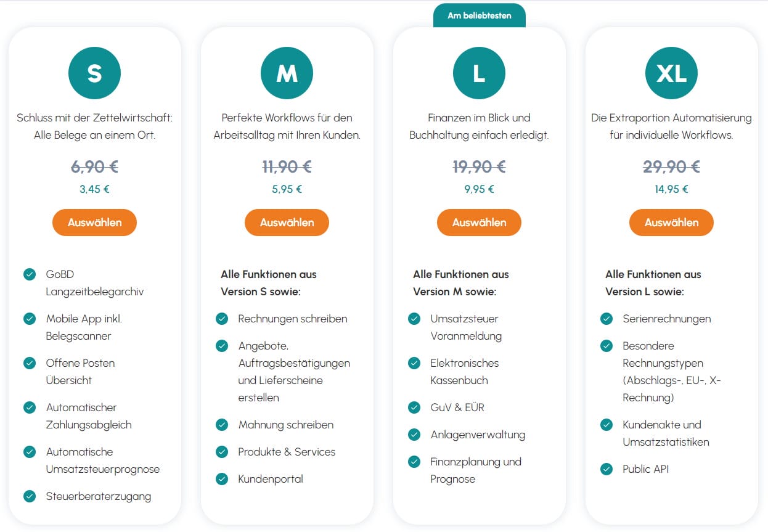Choose the M plan with Auswählen button

tap(287, 223)
